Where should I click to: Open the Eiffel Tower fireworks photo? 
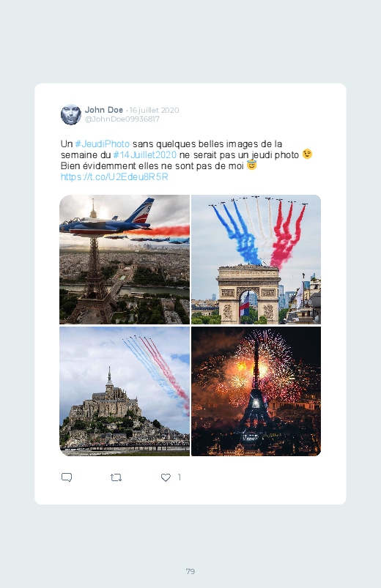point(256,391)
